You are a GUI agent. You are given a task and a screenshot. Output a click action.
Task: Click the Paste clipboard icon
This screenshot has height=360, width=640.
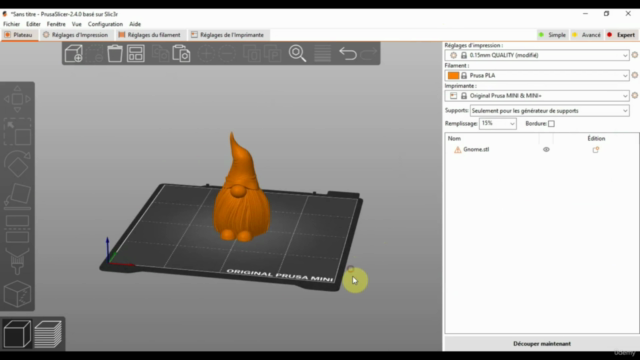tap(181, 53)
